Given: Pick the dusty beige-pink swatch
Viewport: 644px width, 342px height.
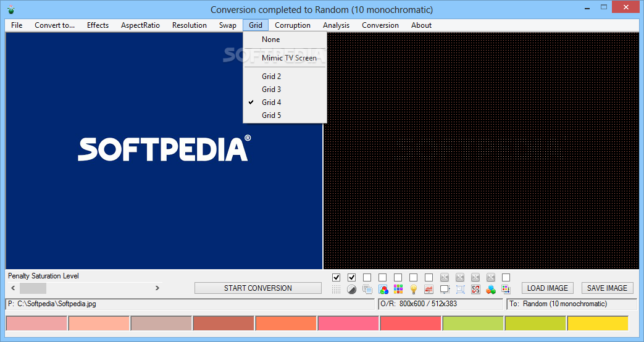Looking at the screenshot, I should coord(161,323).
